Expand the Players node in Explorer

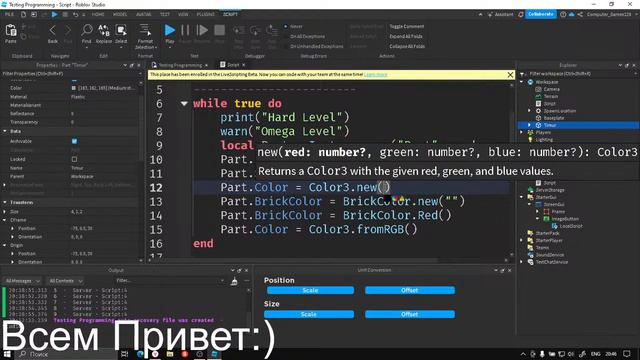point(522,132)
